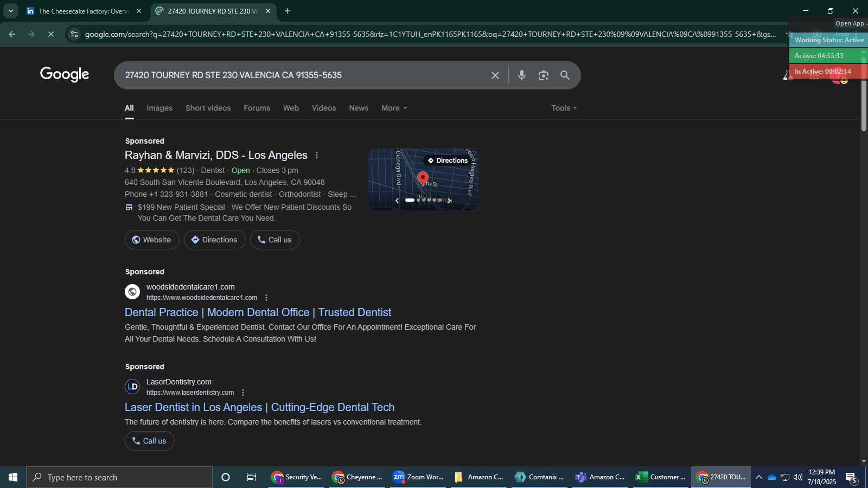Switch to The Cheesecake Factory LinkedIn tab
The width and height of the screenshot is (868, 488).
click(84, 11)
